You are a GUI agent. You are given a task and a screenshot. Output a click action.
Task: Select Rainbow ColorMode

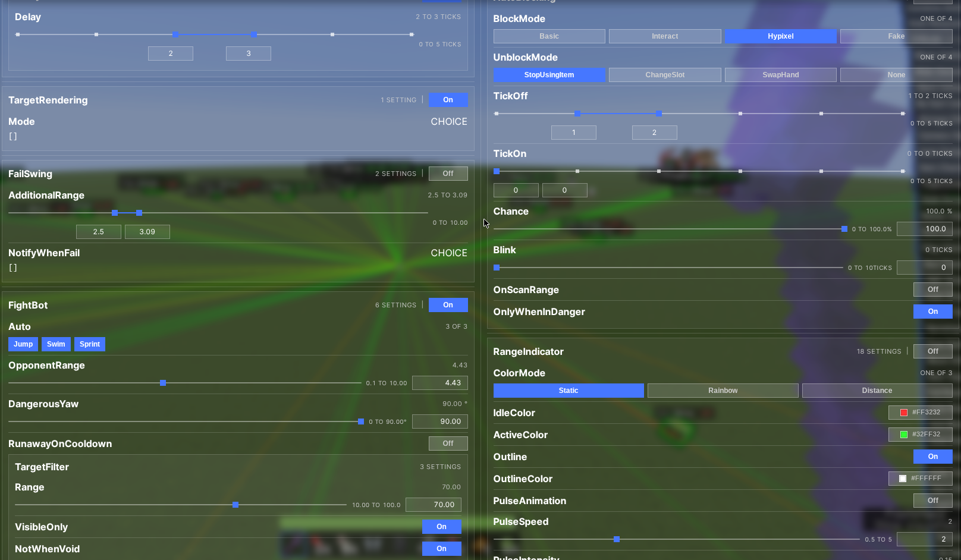click(x=723, y=391)
